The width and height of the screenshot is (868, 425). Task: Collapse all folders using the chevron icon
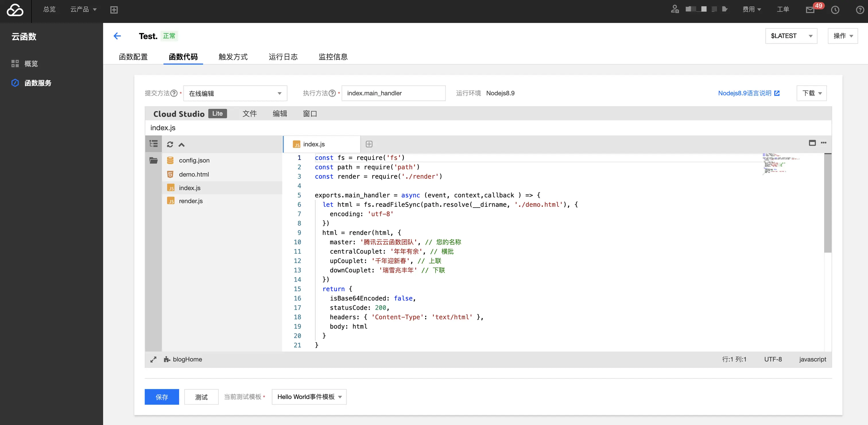[181, 145]
